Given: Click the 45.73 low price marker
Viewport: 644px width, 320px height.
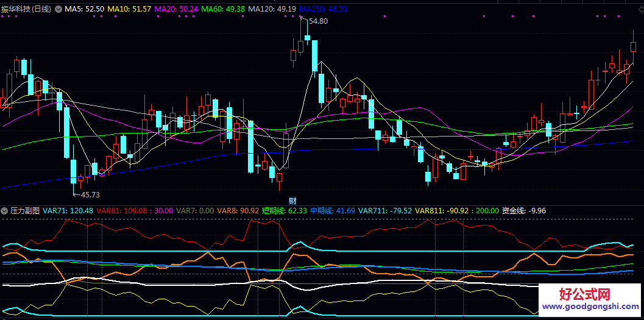Looking at the screenshot, I should pyautogui.click(x=90, y=194).
